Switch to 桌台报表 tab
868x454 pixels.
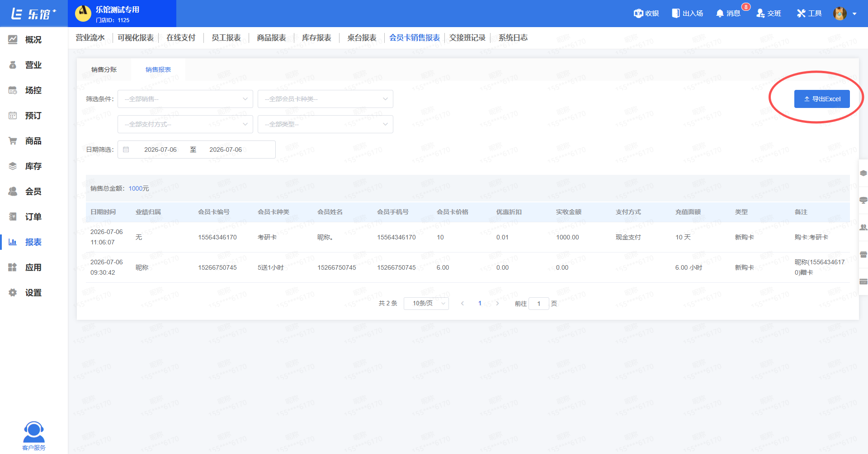362,38
